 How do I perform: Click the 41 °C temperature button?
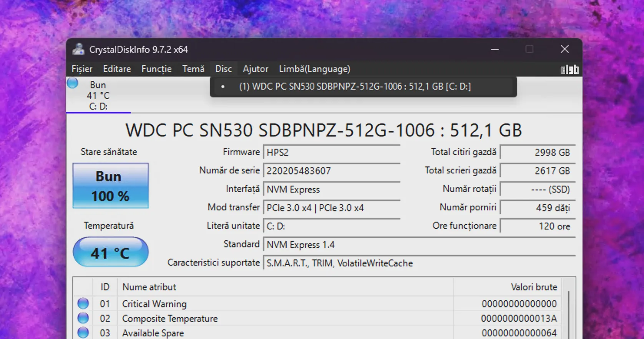[111, 252]
